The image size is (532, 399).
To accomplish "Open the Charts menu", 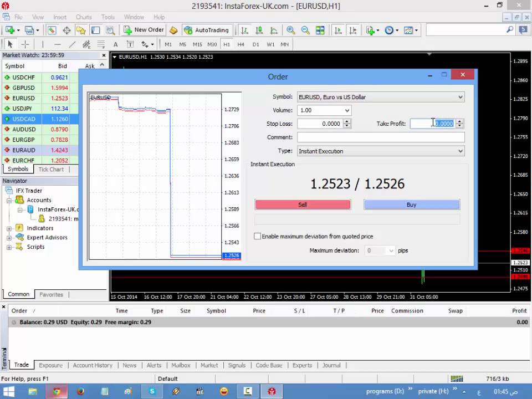I will [84, 17].
